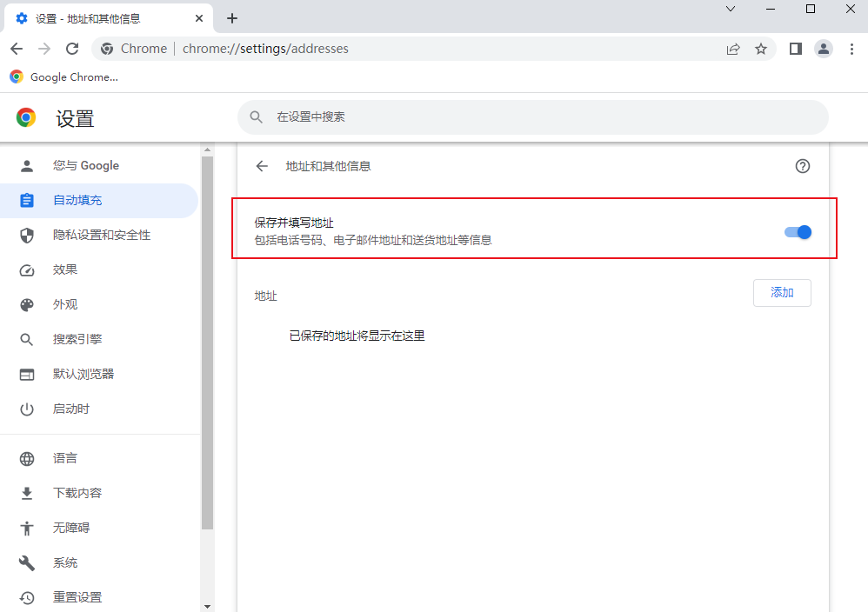This screenshot has height=612, width=868.
Task: Go back using the settings back arrow
Action: [x=262, y=165]
